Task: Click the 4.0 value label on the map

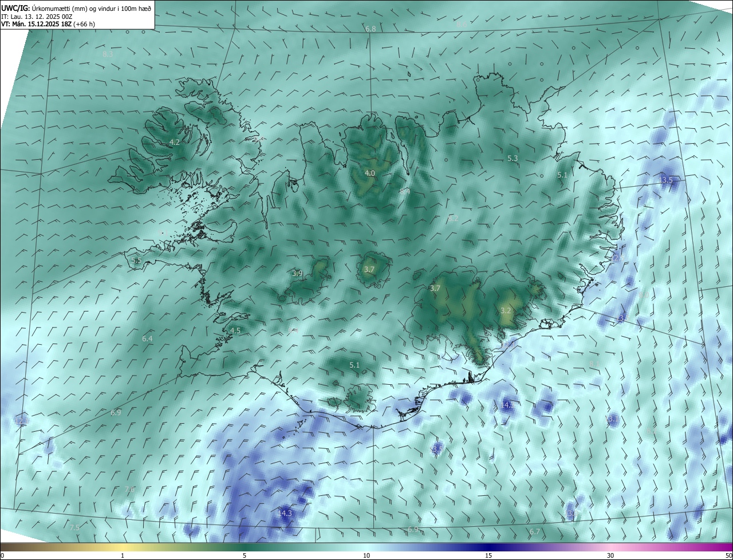Action: click(x=370, y=173)
